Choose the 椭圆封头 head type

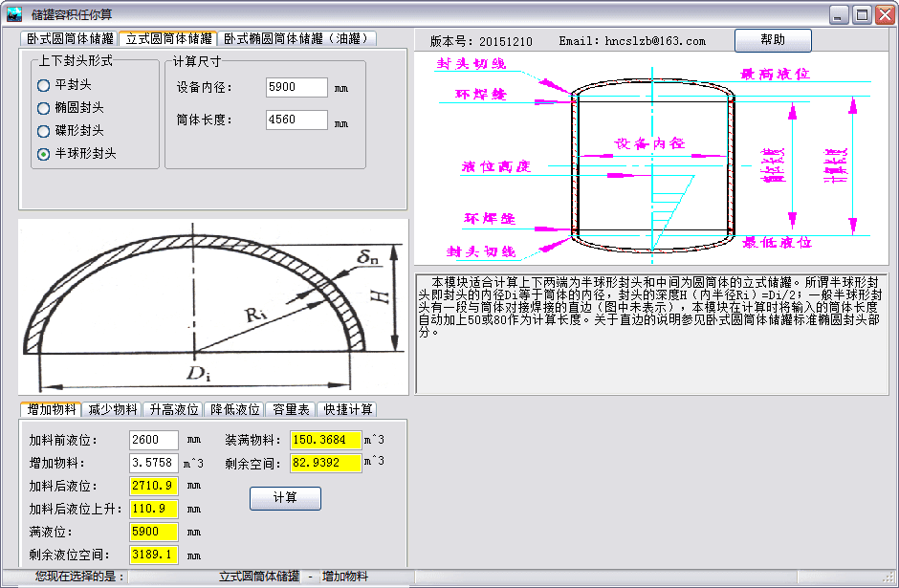click(42, 108)
